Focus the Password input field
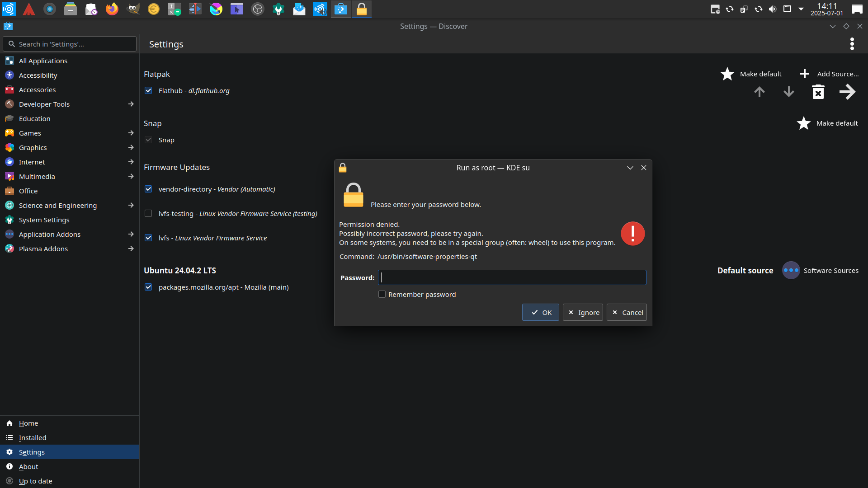Viewport: 868px width, 488px height. point(512,277)
